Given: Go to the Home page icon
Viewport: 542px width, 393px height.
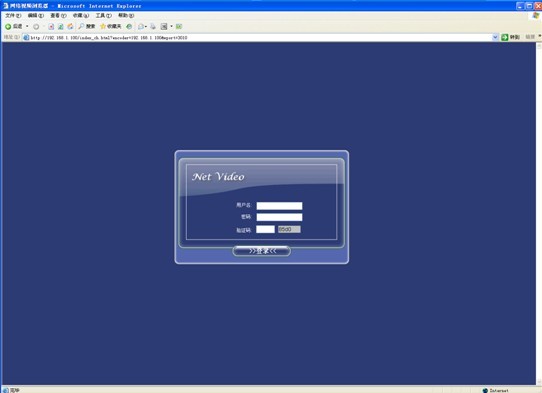Looking at the screenshot, I should (x=70, y=27).
